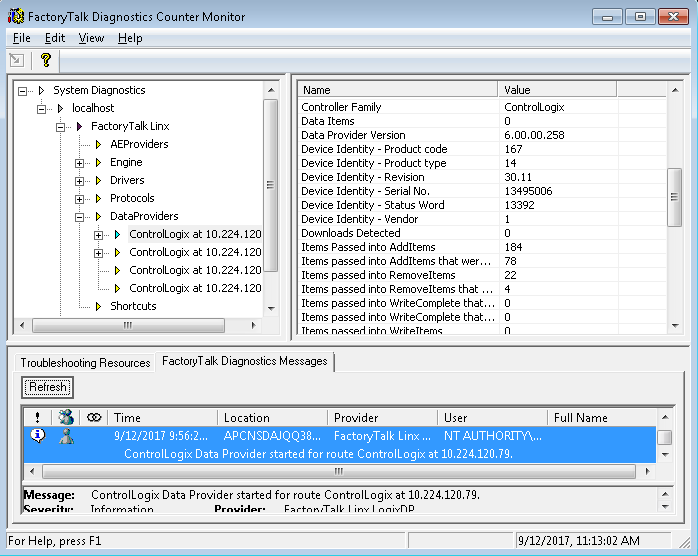
Task: Click the audience people column header icon
Action: pos(66,418)
